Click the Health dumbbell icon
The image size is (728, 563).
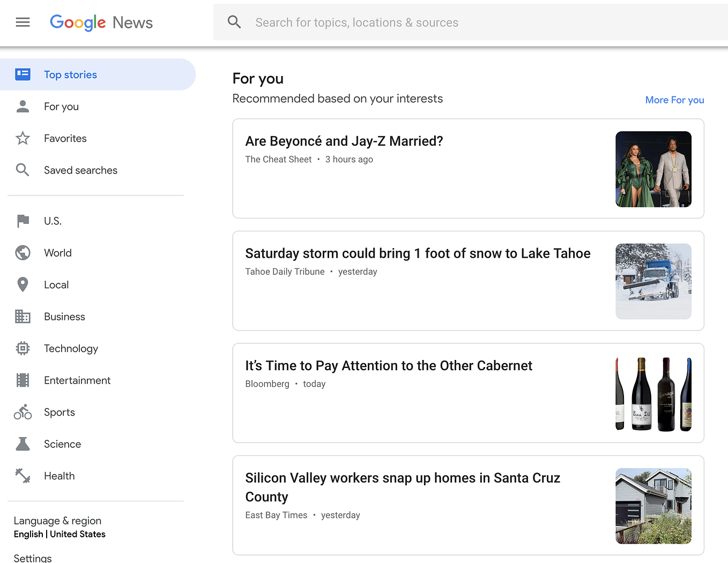pos(23,476)
